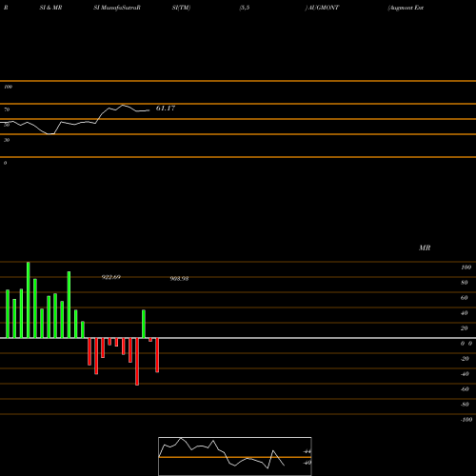Click the 40 label on the MR axis
This screenshot has height=476, width=476.
pos(465,313)
